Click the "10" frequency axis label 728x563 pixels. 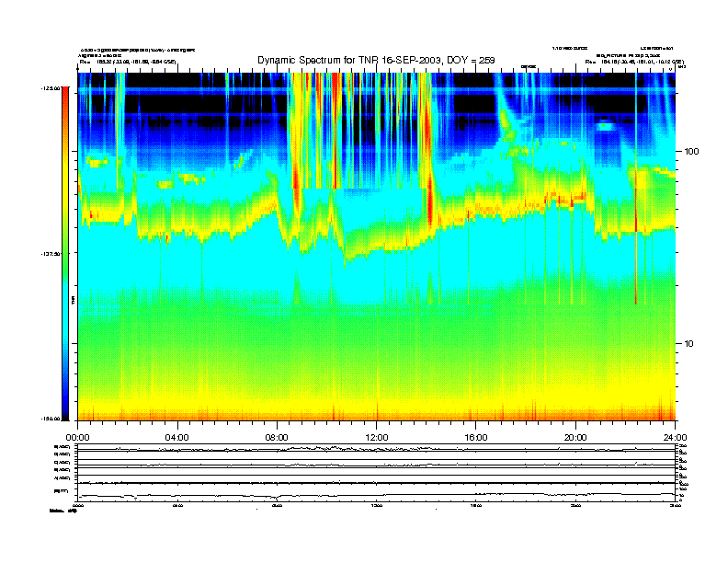(x=689, y=344)
